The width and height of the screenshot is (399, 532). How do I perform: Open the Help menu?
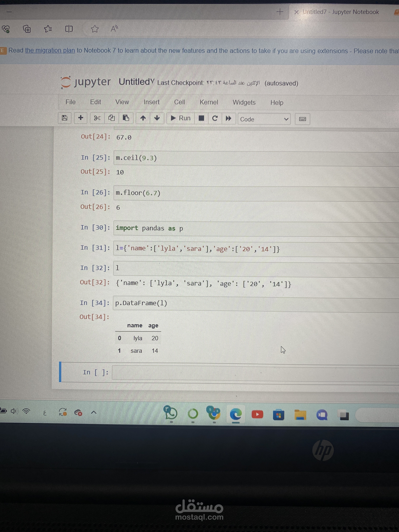pos(277,103)
